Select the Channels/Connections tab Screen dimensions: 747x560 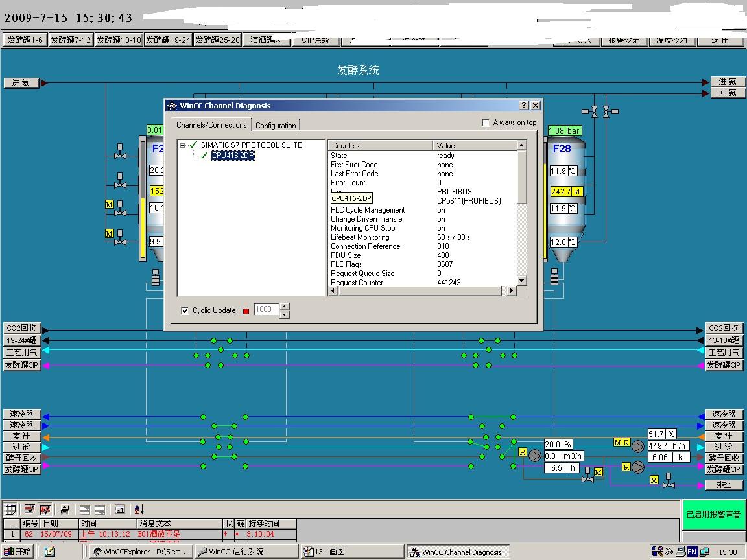tap(211, 124)
